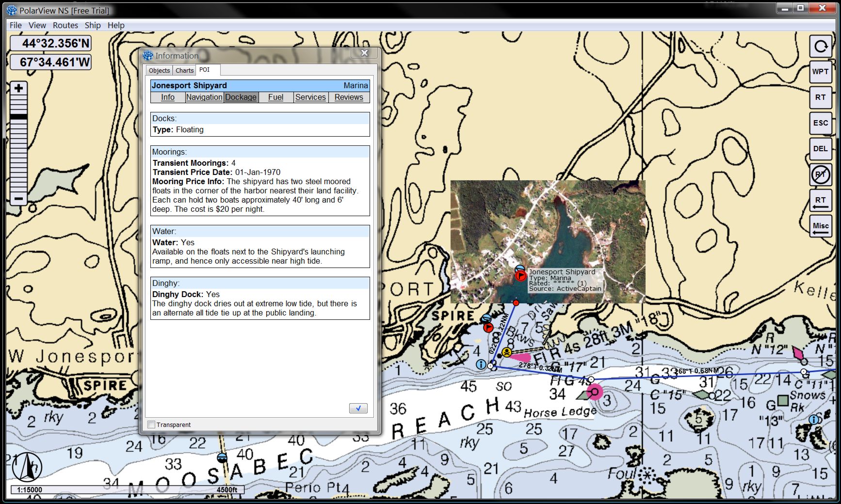Close the Information dialog
The image size is (841, 504).
pos(365,53)
